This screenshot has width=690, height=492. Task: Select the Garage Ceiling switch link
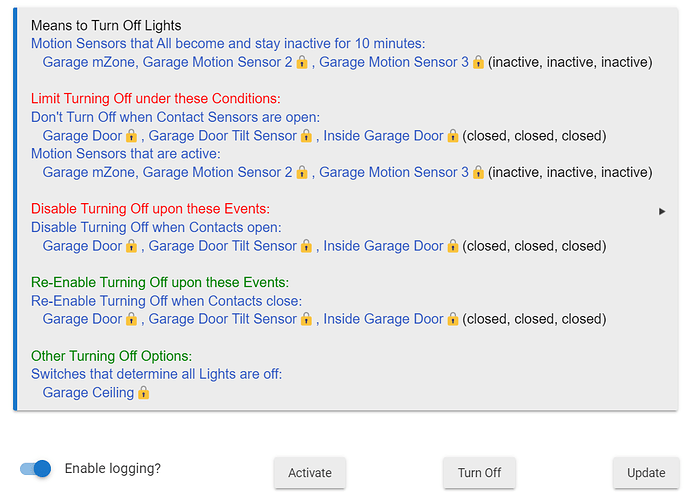coord(88,393)
